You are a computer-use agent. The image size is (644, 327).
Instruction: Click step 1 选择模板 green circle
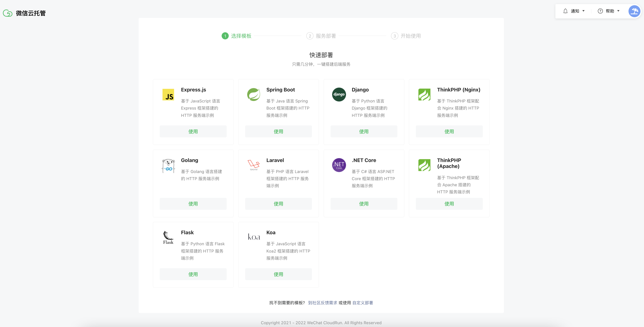[225, 36]
